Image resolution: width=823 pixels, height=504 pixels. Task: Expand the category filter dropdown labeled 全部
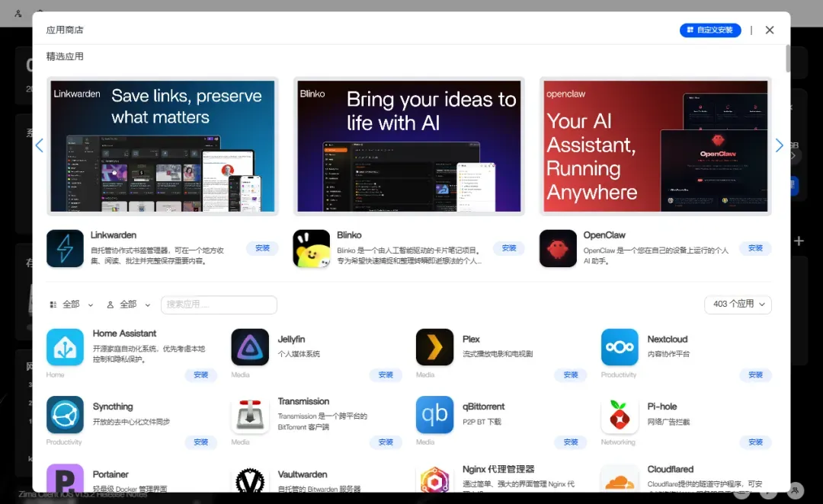(72, 305)
